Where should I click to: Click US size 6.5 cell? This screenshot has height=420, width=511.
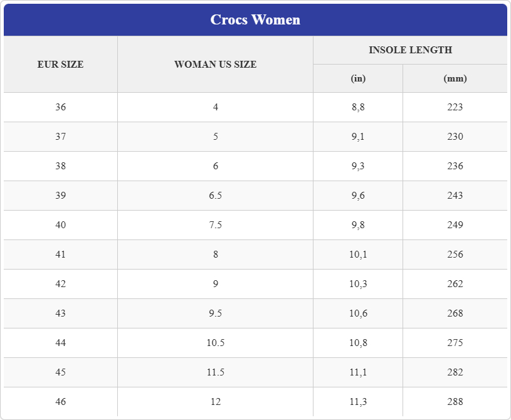coord(216,196)
